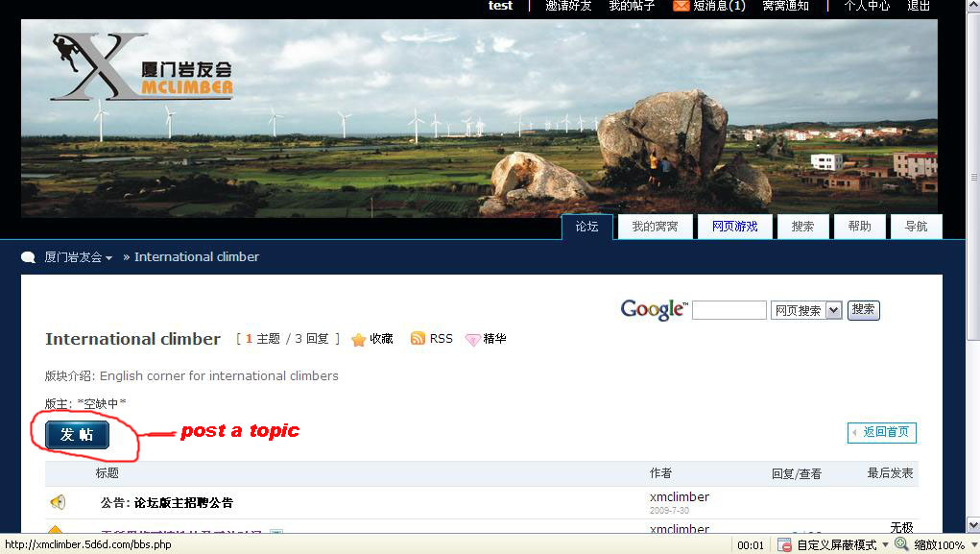Click the pink diamond Digest (精华) icon

click(472, 339)
